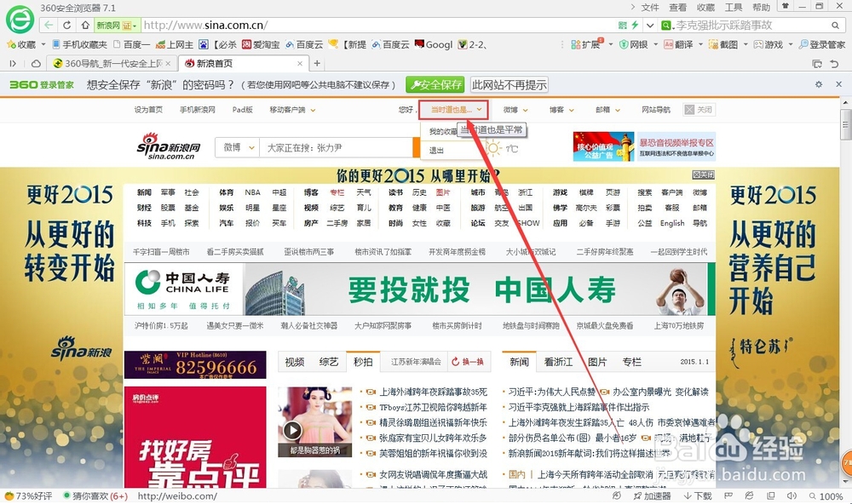This screenshot has height=504, width=852.
Task: Open the 手机收藏夹 bookmark
Action: coord(79,44)
